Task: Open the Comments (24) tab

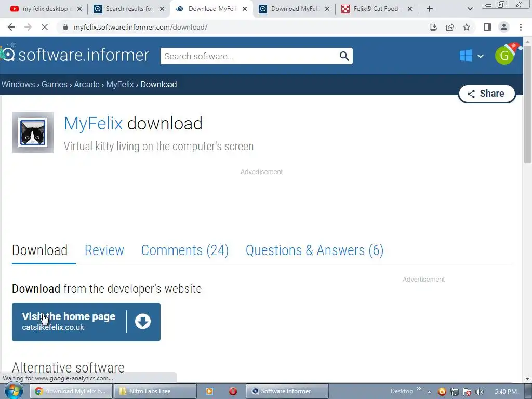Action: coord(185,250)
